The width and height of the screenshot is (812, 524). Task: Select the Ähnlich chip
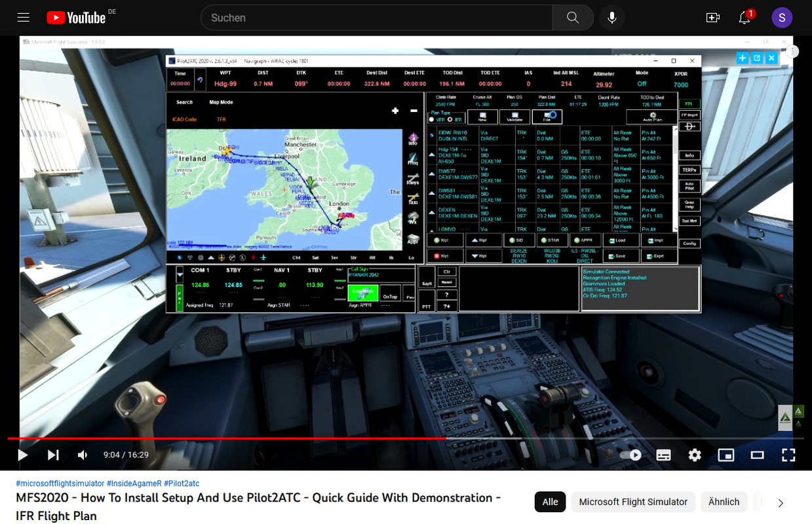point(724,502)
